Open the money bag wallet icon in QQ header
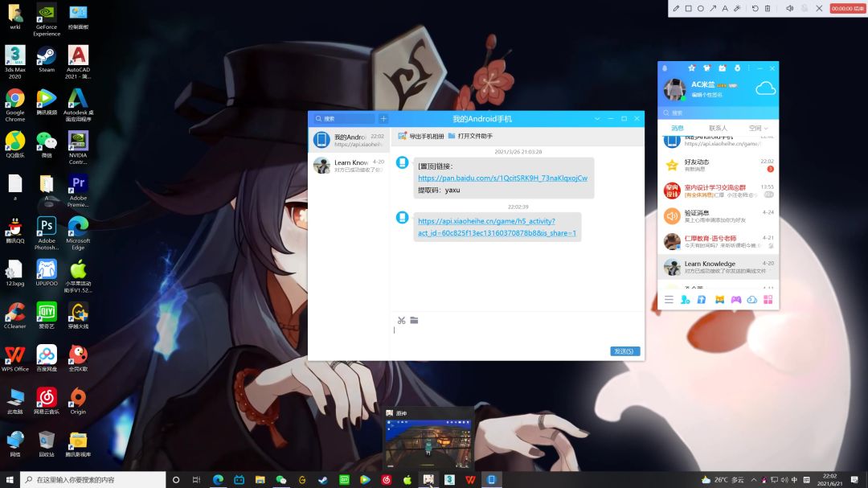The height and width of the screenshot is (488, 868). (x=737, y=68)
